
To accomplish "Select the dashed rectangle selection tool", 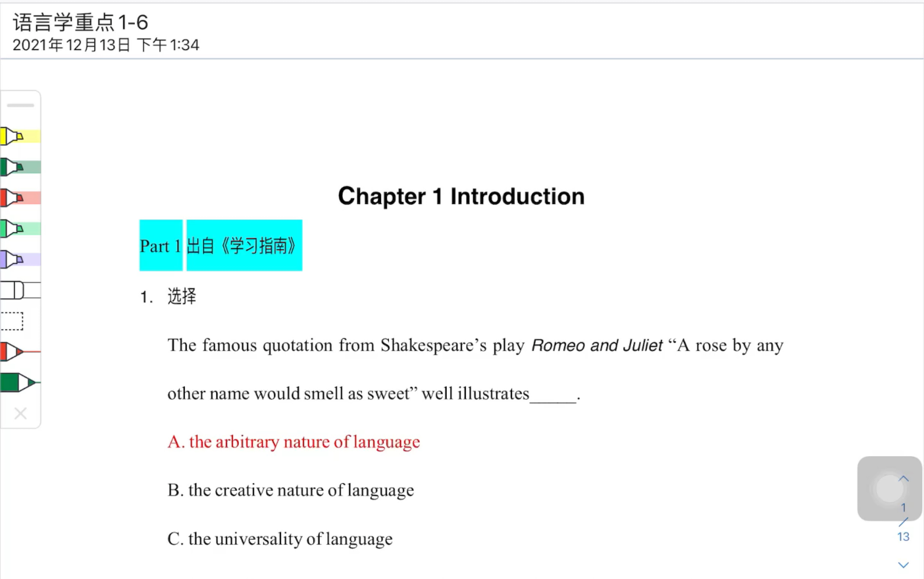I will 12,321.
